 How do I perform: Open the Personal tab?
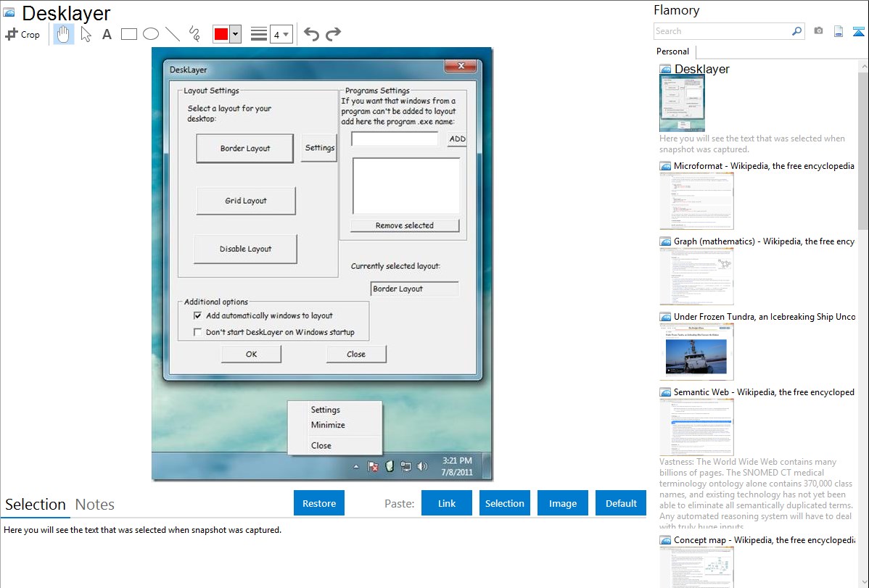click(x=673, y=51)
